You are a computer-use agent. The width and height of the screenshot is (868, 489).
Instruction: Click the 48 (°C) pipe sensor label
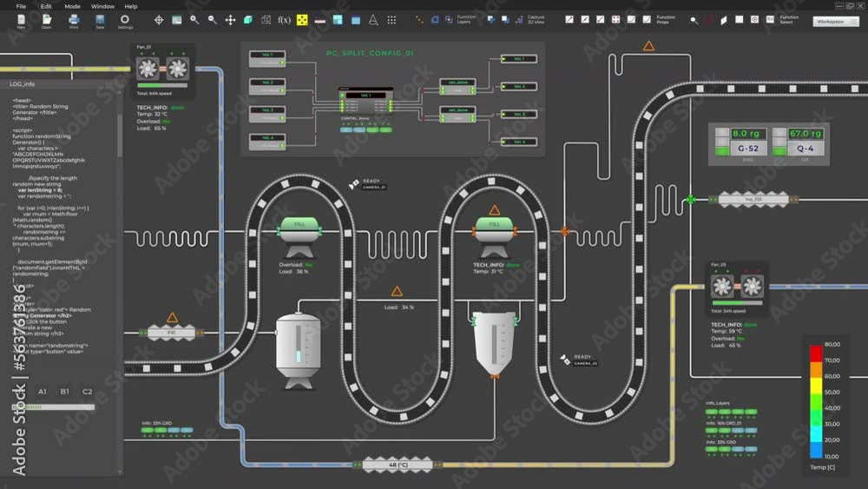click(398, 466)
